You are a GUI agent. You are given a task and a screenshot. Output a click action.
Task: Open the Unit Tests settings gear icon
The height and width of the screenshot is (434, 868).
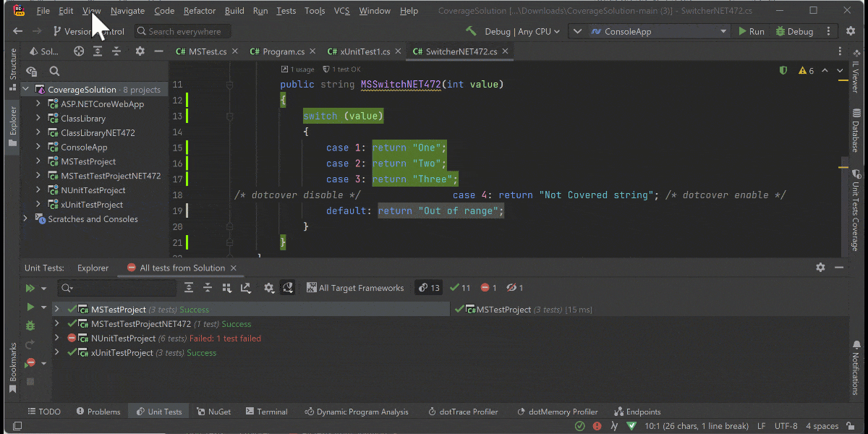269,288
